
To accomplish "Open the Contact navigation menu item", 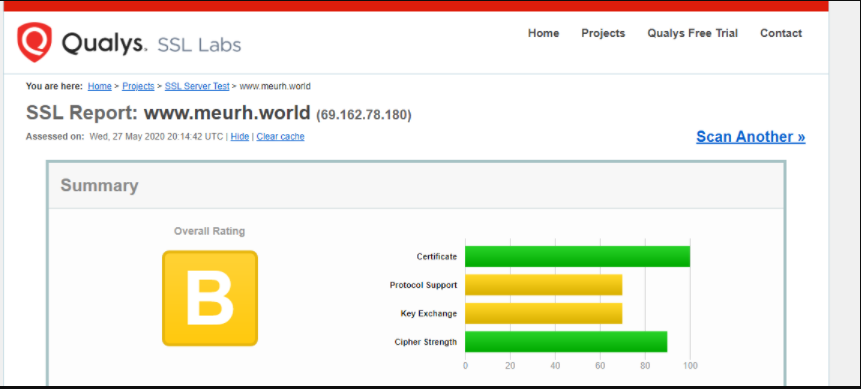I will (780, 33).
